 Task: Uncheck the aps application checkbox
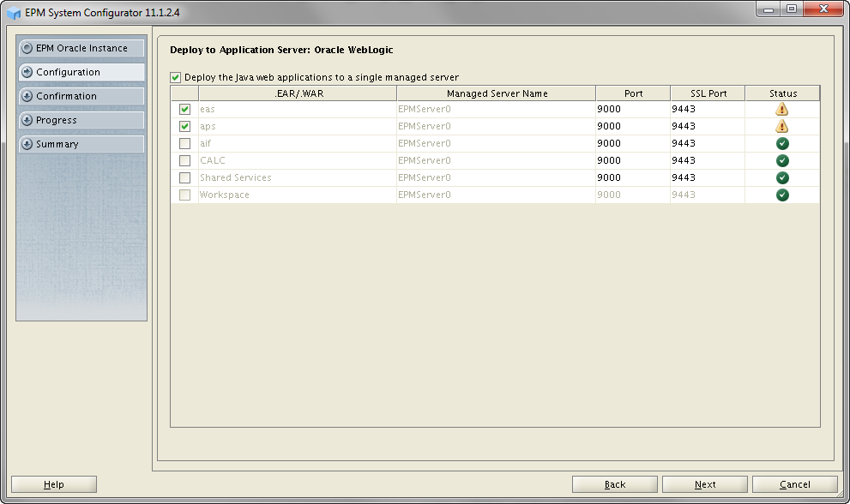[x=185, y=126]
